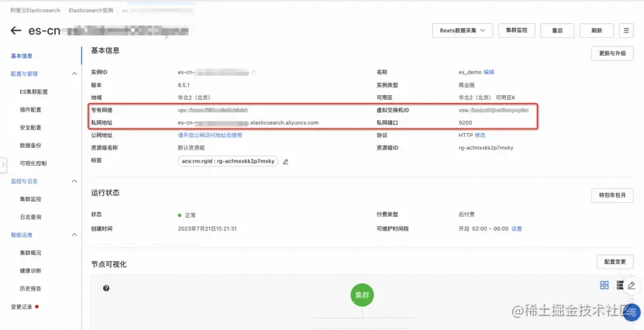Screen dimensions: 644x330
Task: Click the 请开启公网访问地址后使用 link
Action: tap(210, 135)
